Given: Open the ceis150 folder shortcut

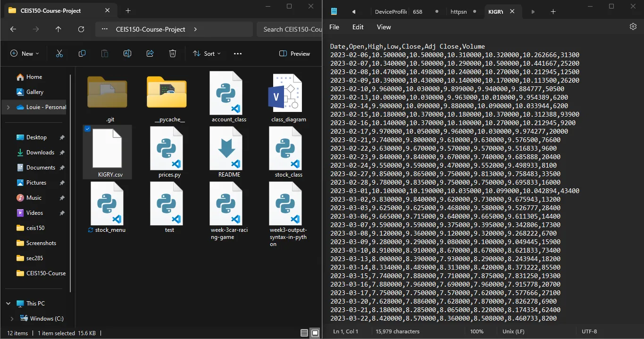Looking at the screenshot, I should 36,228.
